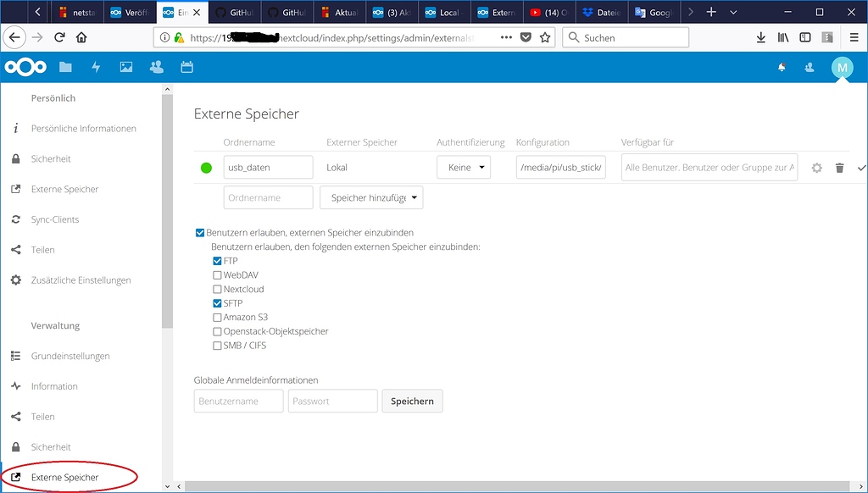
Task: Go to browser home page icon
Action: click(x=81, y=37)
